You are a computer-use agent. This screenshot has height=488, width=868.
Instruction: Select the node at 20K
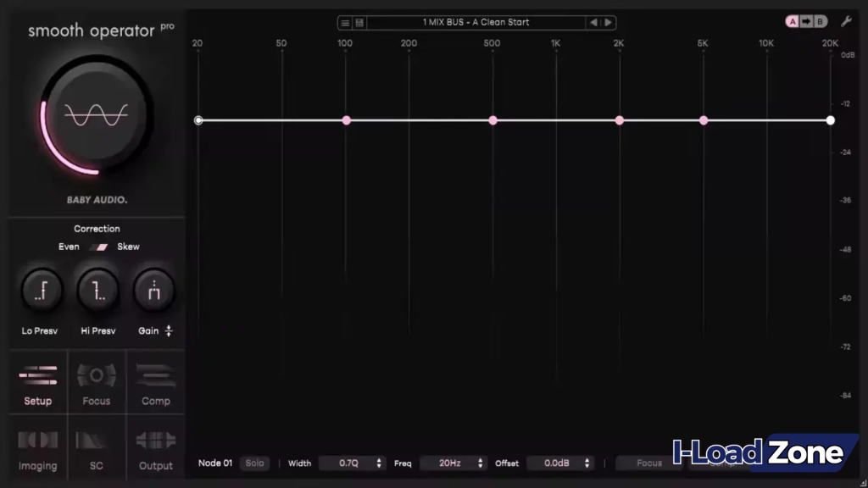pyautogui.click(x=831, y=120)
